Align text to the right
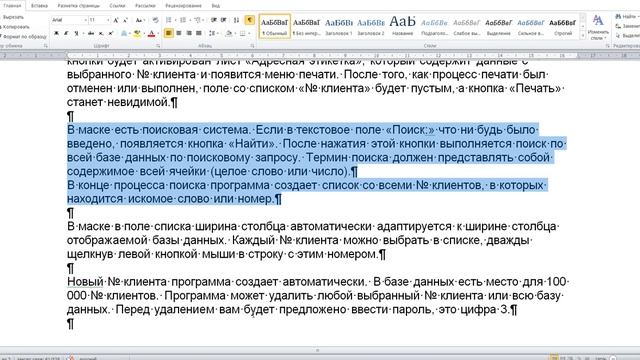The width and height of the screenshot is (640, 360). click(189, 33)
